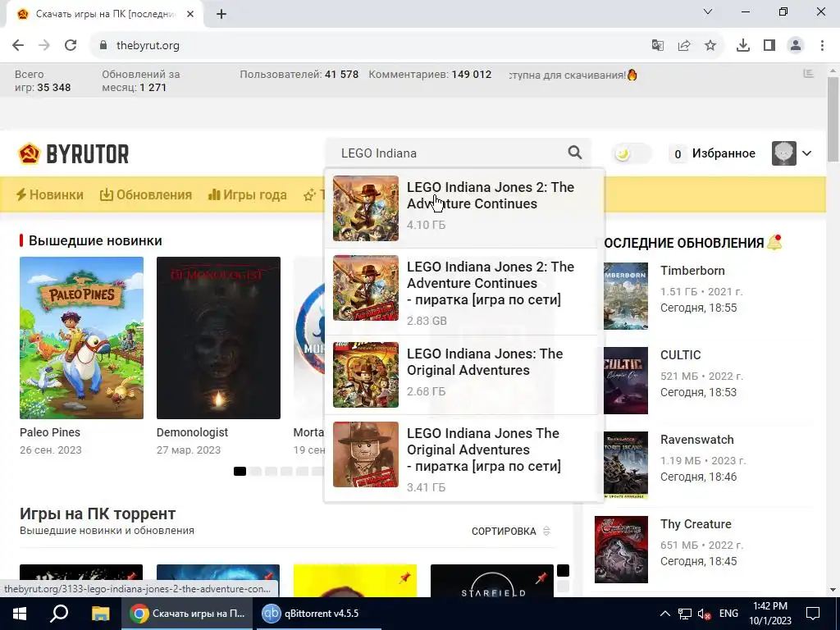Reload the page with refresh button
The image size is (840, 630).
[x=71, y=46]
